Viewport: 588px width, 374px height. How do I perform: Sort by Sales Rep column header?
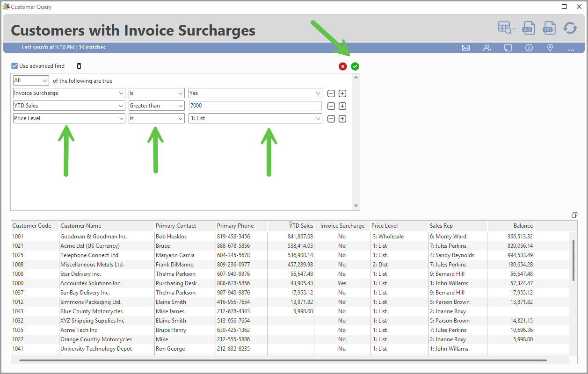pyautogui.click(x=458, y=226)
